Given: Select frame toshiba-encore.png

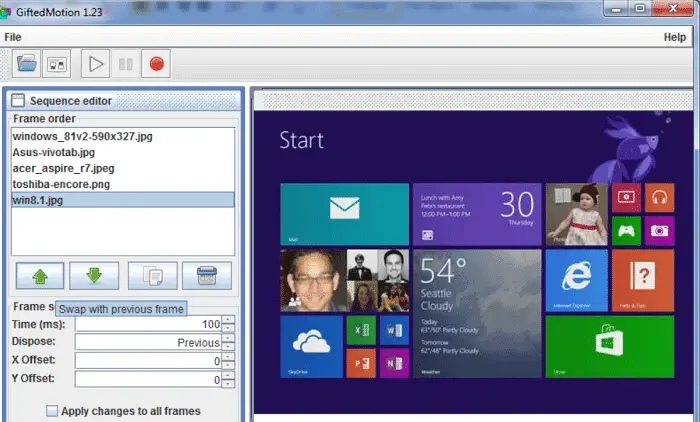Looking at the screenshot, I should [123, 184].
